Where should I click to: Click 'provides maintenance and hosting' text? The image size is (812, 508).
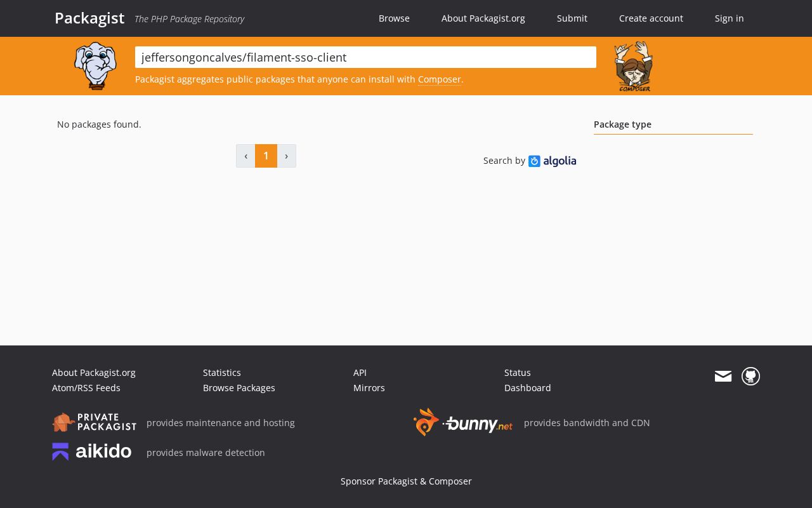pyautogui.click(x=221, y=423)
